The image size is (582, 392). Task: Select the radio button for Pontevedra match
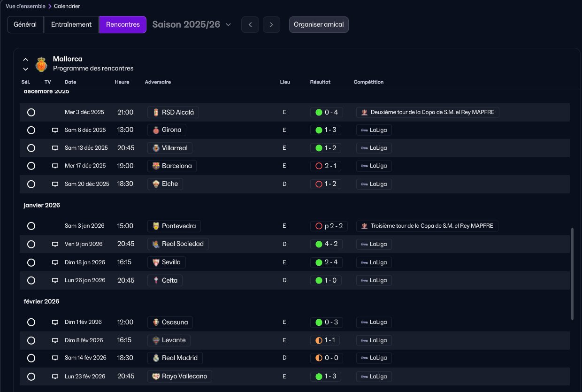click(x=31, y=226)
